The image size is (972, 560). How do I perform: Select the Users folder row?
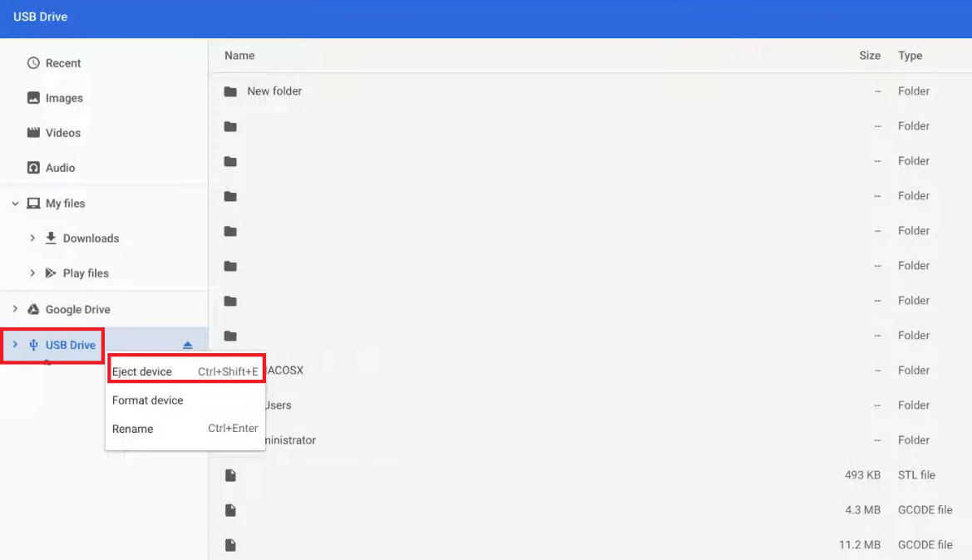[x=499, y=405]
